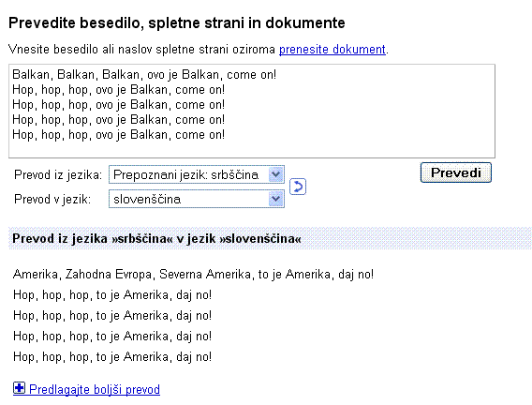Open the prenesite dokument link
The width and height of the screenshot is (532, 405).
(332, 50)
